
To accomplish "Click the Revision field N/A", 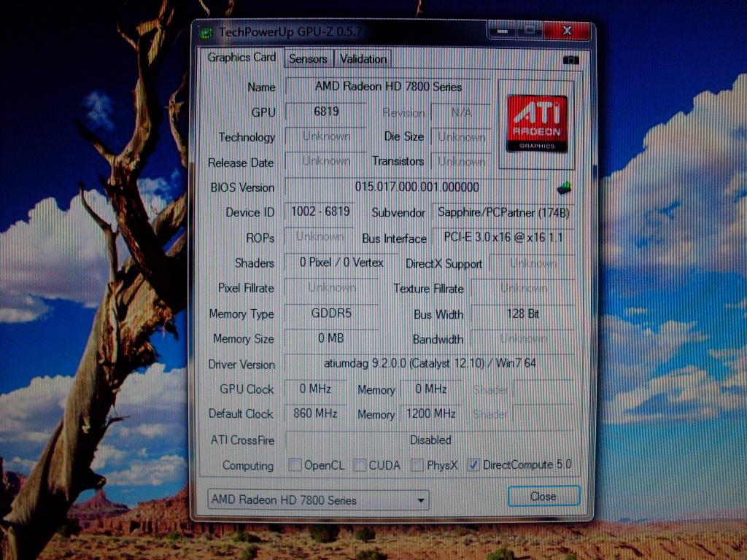I will (x=461, y=112).
